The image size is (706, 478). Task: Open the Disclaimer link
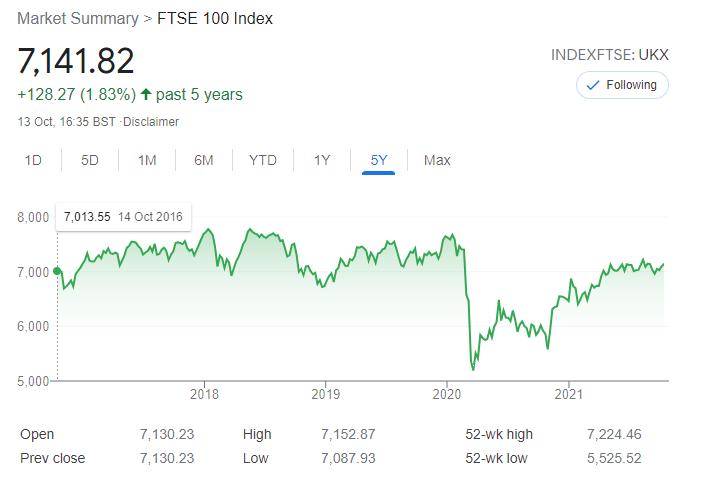coord(150,122)
